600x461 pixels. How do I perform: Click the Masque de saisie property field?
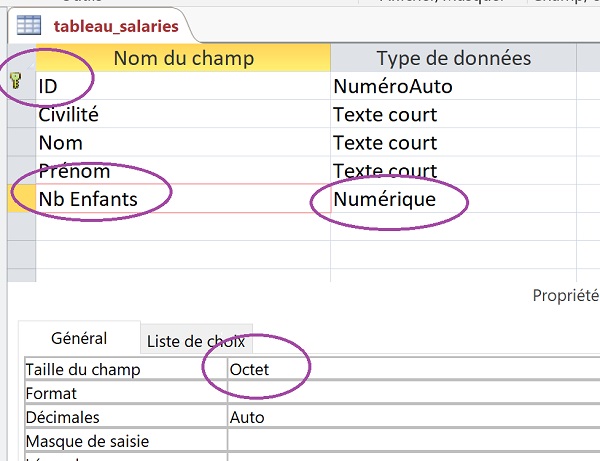[414, 441]
